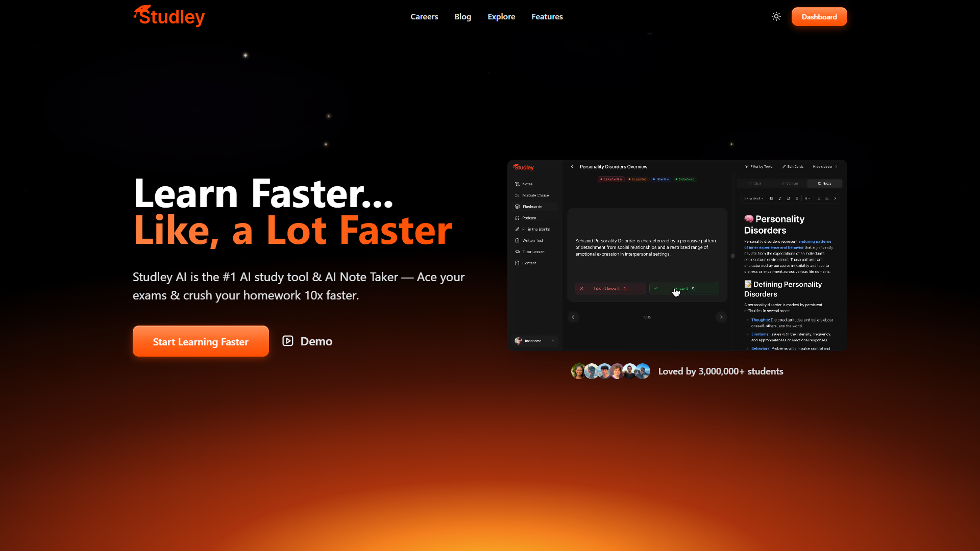980x551 pixels.
Task: Select the 29 Unfamiliar status chip
Action: click(611, 180)
